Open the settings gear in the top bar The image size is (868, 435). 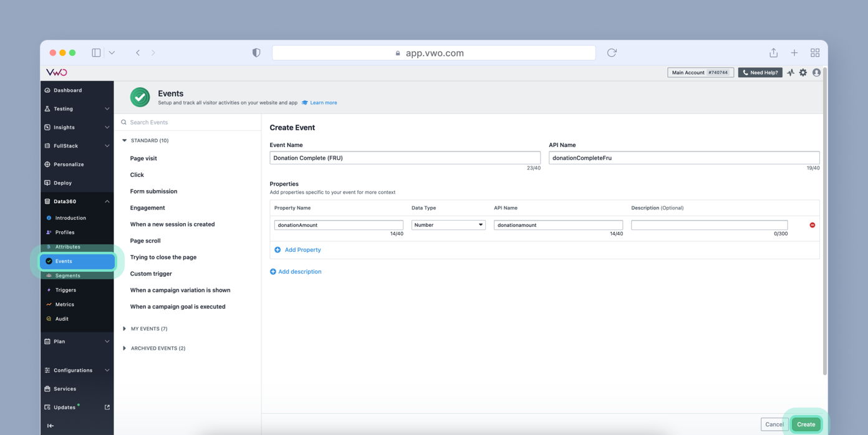click(x=803, y=72)
